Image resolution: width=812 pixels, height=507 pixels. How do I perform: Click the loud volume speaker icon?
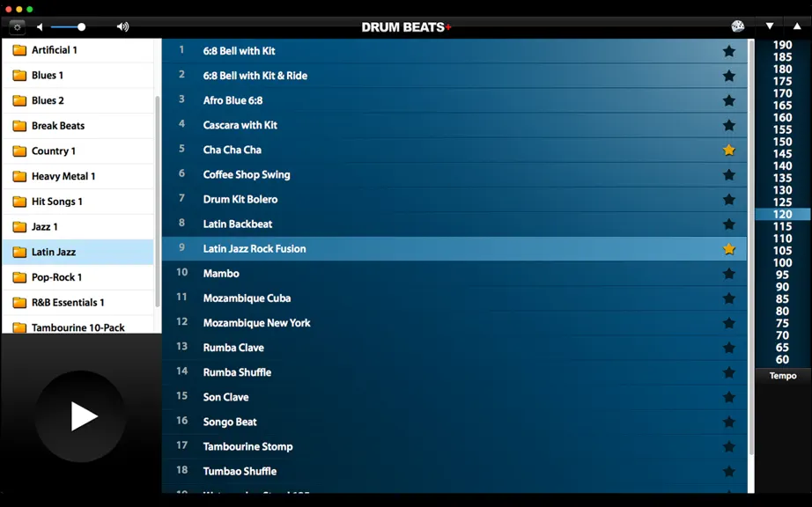pyautogui.click(x=122, y=27)
